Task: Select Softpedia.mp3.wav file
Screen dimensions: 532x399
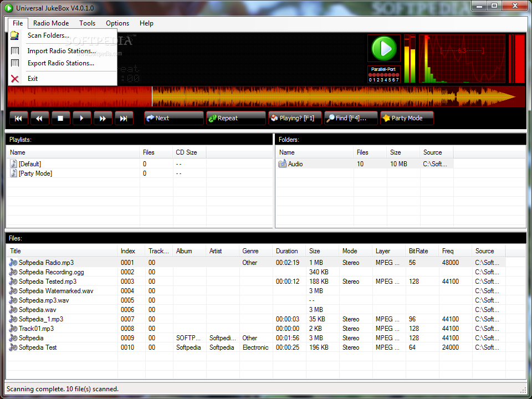Action: [x=44, y=300]
